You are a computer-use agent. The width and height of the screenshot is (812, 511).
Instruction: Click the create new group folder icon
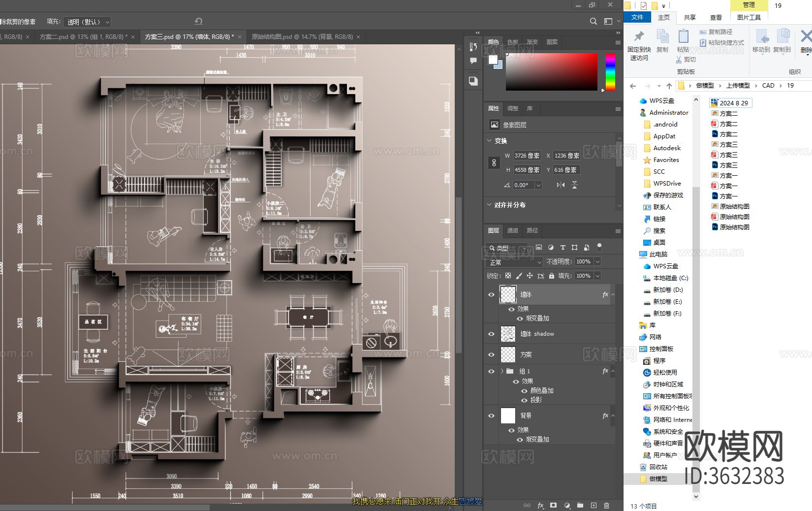click(580, 505)
